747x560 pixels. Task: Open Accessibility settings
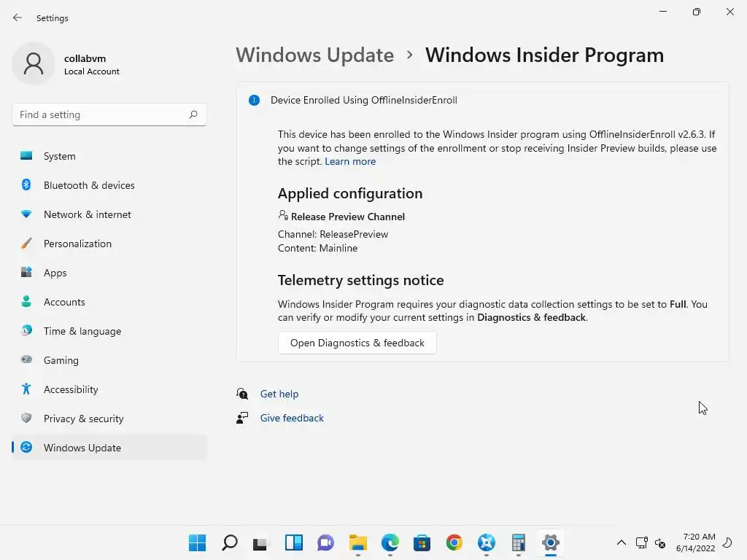tap(109, 389)
